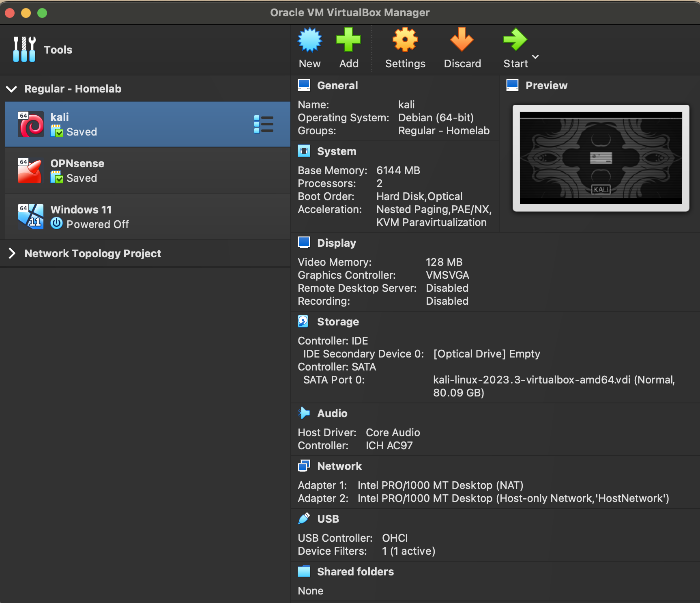
Task: Click the 'Debian (64-bit)' operating system value
Action: (x=436, y=118)
